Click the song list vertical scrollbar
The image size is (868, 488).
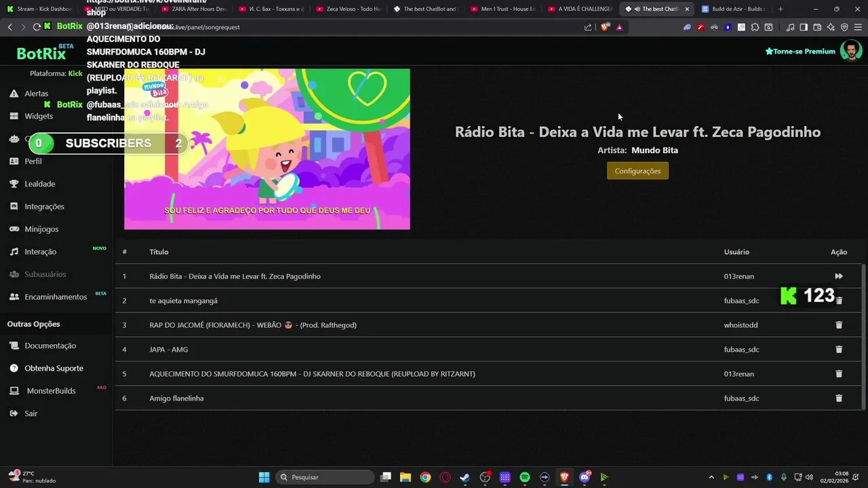click(x=863, y=337)
